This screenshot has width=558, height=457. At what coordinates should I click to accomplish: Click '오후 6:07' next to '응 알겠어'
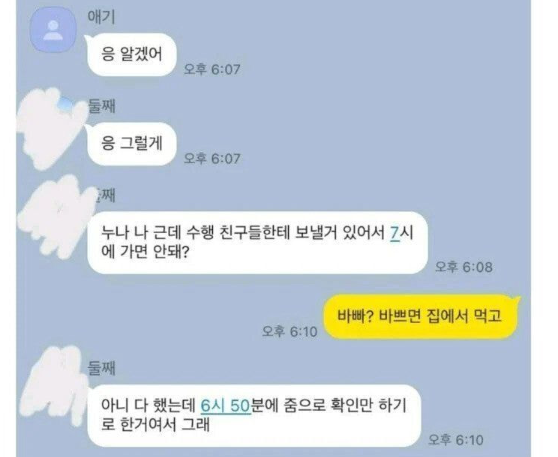click(x=212, y=69)
